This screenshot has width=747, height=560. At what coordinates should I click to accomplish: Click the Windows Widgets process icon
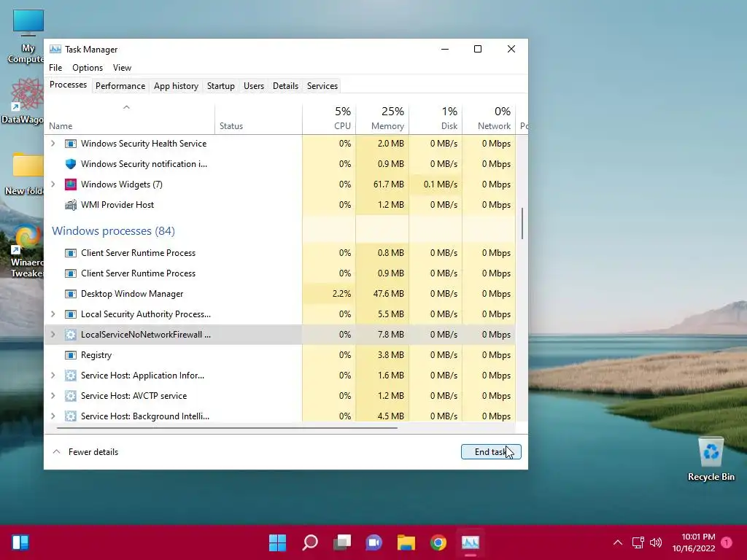(71, 184)
